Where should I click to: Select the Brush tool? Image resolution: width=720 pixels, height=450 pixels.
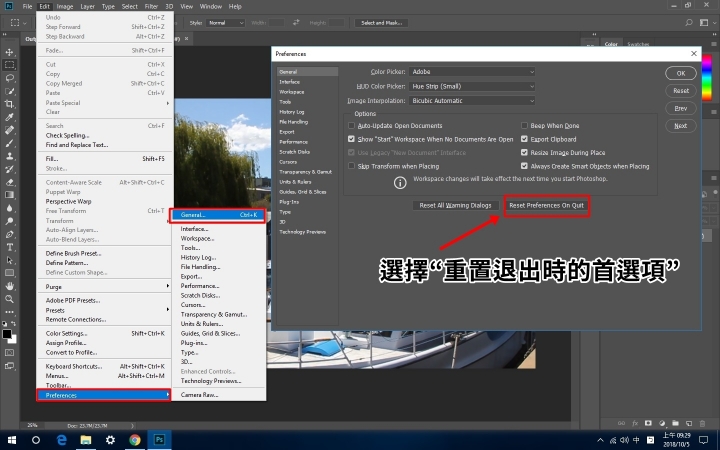click(x=9, y=143)
